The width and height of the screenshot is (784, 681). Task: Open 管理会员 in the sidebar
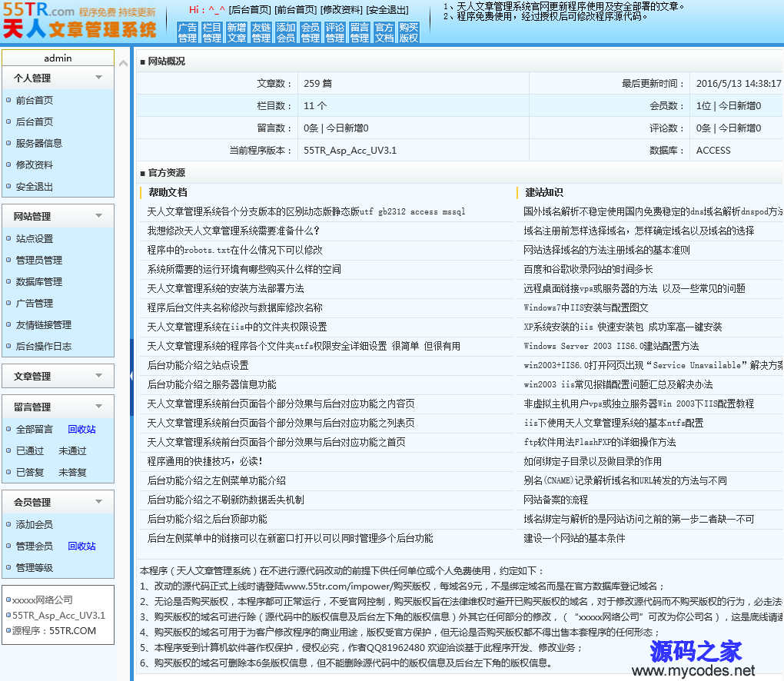pos(34,546)
